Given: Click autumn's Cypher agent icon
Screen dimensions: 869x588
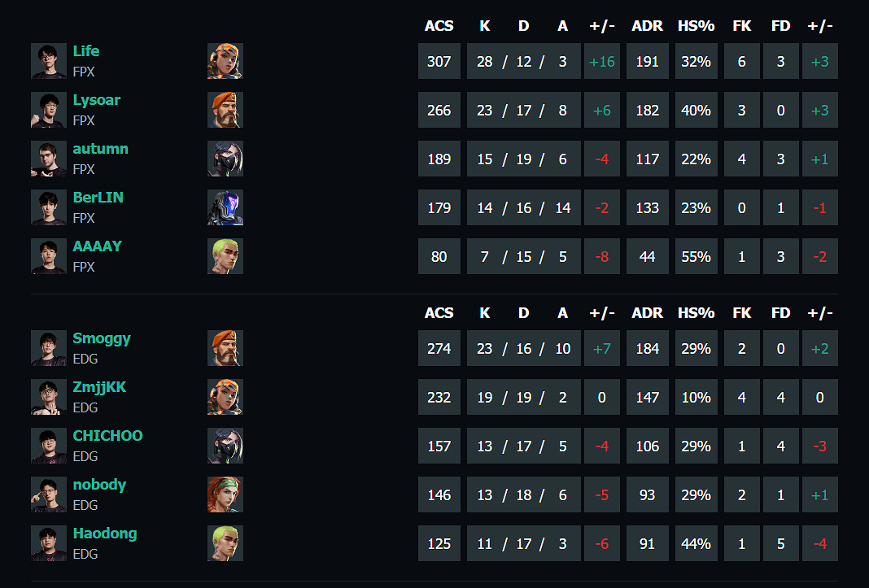Looking at the screenshot, I should pos(225,159).
